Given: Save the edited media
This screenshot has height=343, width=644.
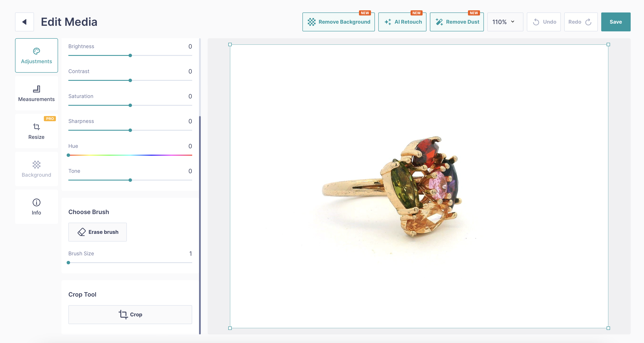Looking at the screenshot, I should [x=616, y=22].
